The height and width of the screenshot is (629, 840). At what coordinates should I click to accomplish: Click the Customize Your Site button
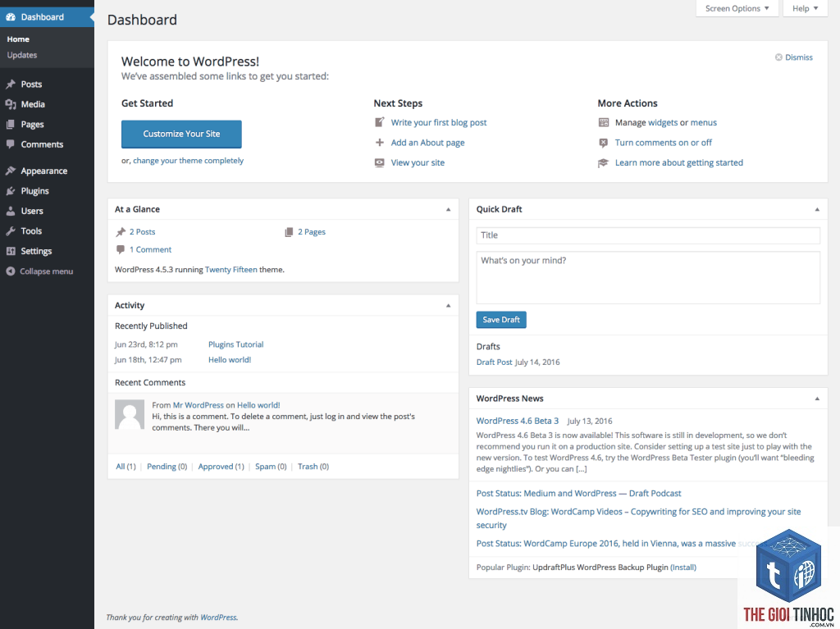[x=181, y=134]
